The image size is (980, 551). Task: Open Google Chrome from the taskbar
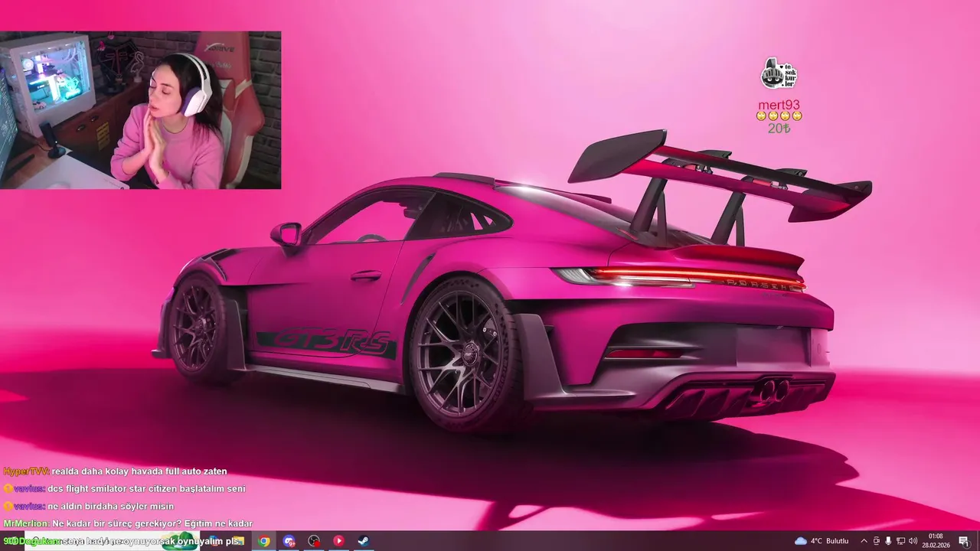pos(264,541)
